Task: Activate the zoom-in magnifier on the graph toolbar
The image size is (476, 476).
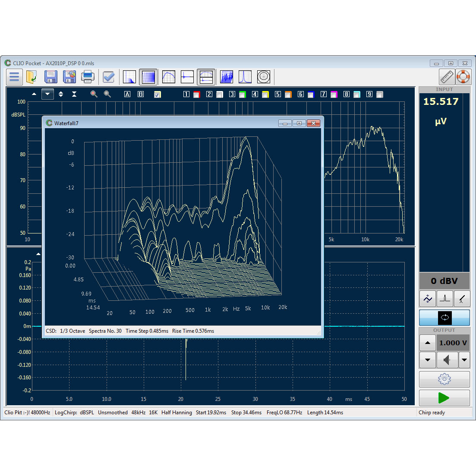Action: (x=94, y=94)
